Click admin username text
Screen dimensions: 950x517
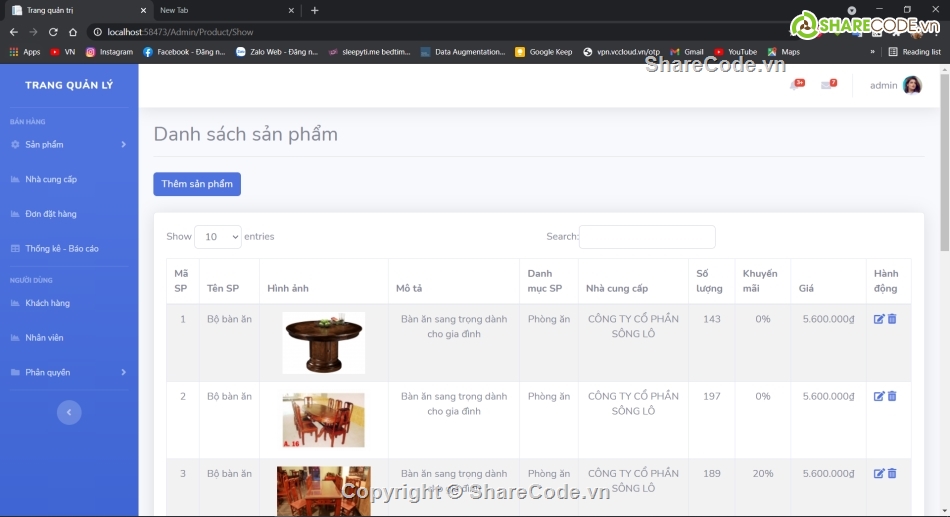pos(883,85)
